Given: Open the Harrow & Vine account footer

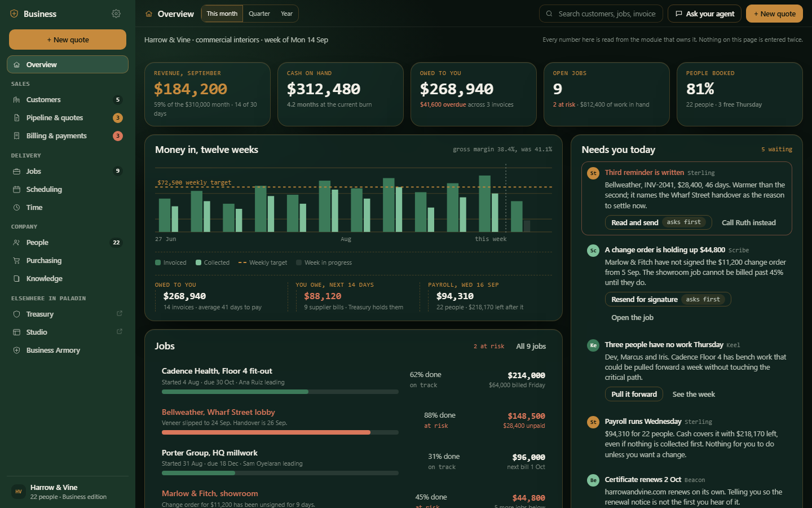Looking at the screenshot, I should (x=68, y=492).
